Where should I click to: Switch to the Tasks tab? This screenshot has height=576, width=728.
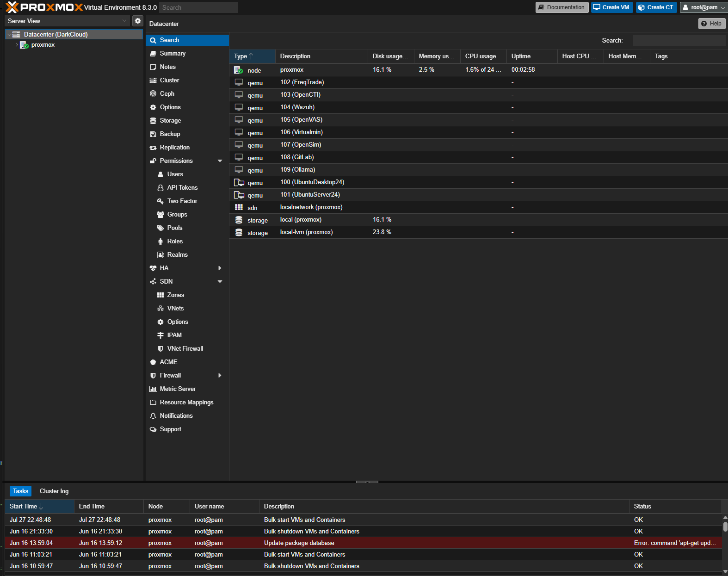click(20, 491)
